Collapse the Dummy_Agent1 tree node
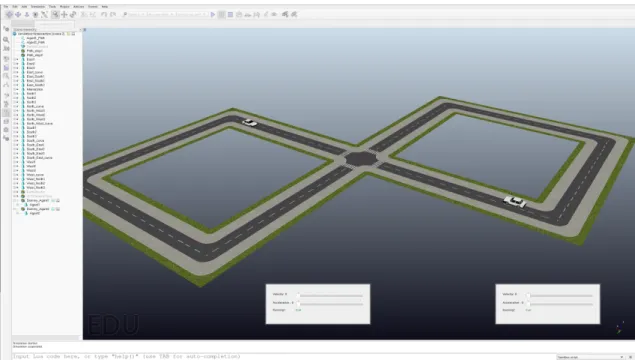The height and width of the screenshot is (360, 635). pos(16,200)
